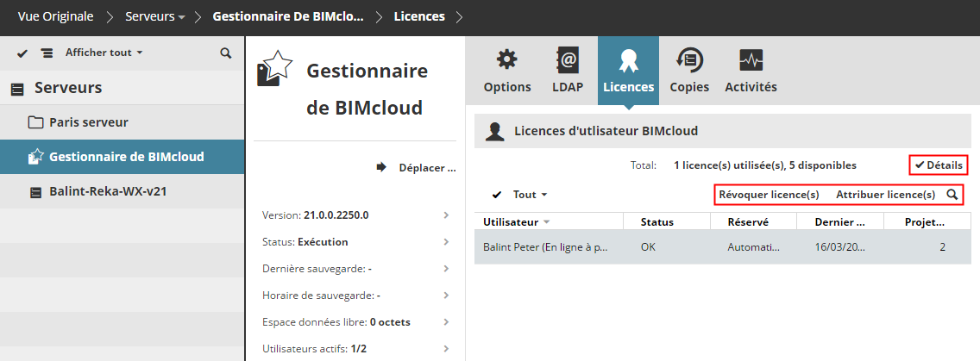This screenshot has height=361, width=980.
Task: Switch to the LDAP tab
Action: tap(568, 71)
